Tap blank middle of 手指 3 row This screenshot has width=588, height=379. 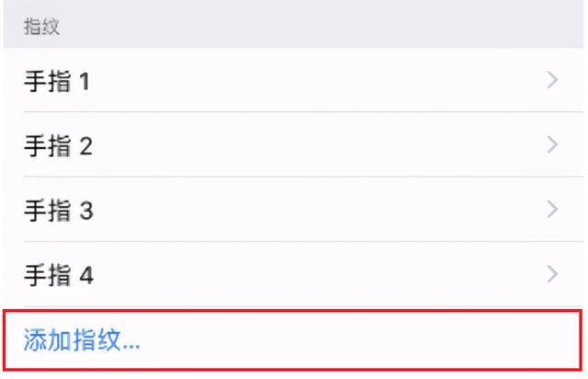point(312,211)
